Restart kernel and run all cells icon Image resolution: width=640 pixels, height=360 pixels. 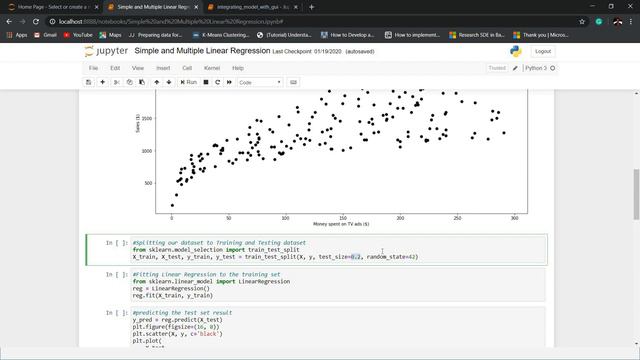click(229, 82)
